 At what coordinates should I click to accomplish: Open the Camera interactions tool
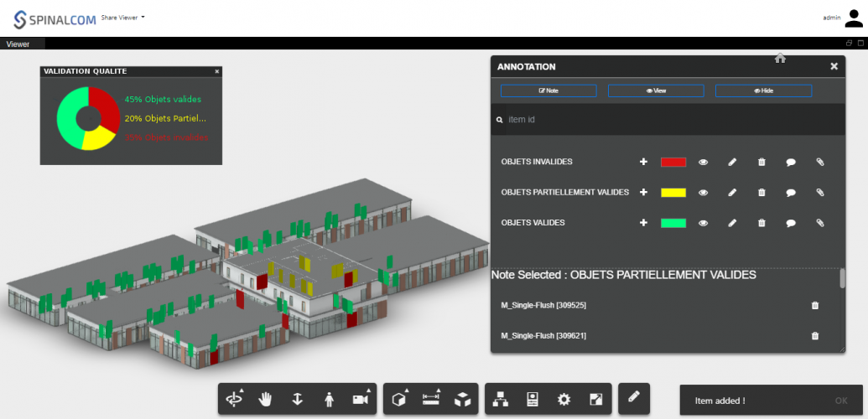coord(361,399)
